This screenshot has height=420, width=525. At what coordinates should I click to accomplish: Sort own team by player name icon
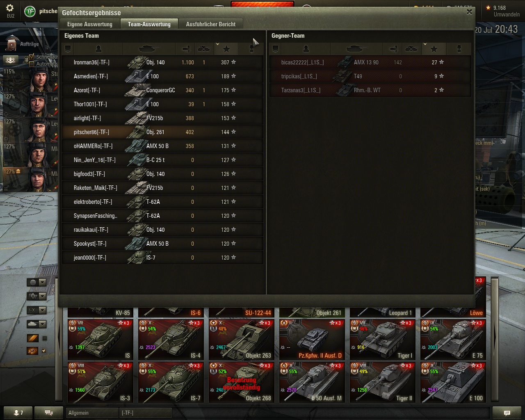click(x=98, y=49)
